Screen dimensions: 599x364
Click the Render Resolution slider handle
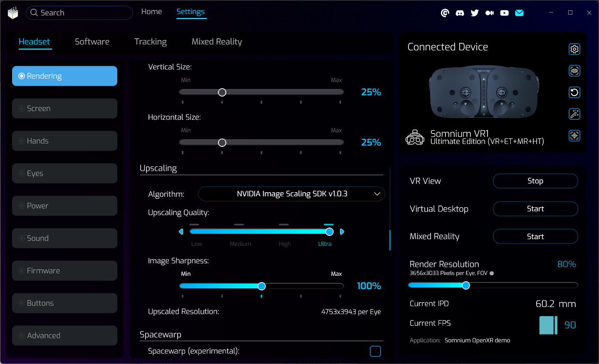[466, 285]
